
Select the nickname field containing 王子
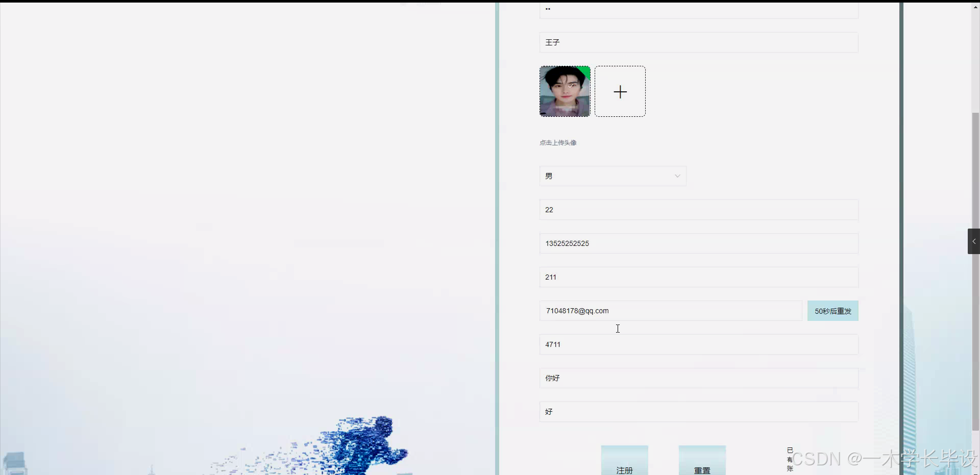click(x=698, y=42)
